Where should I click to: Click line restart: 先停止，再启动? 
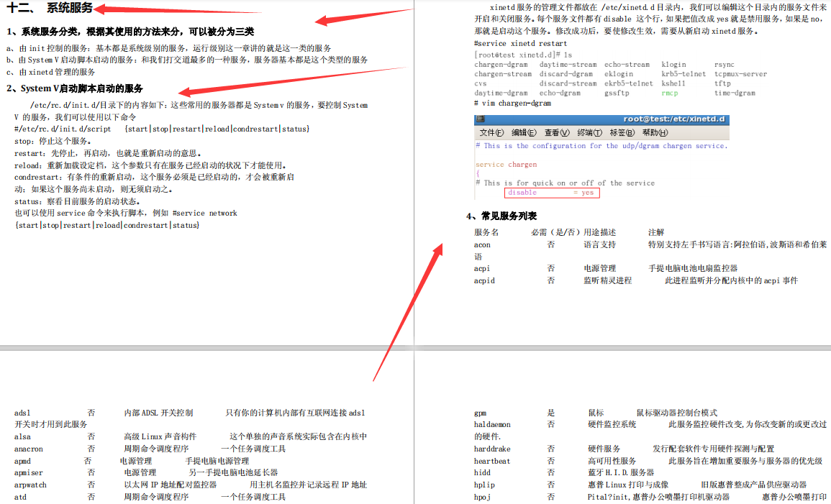(108, 154)
